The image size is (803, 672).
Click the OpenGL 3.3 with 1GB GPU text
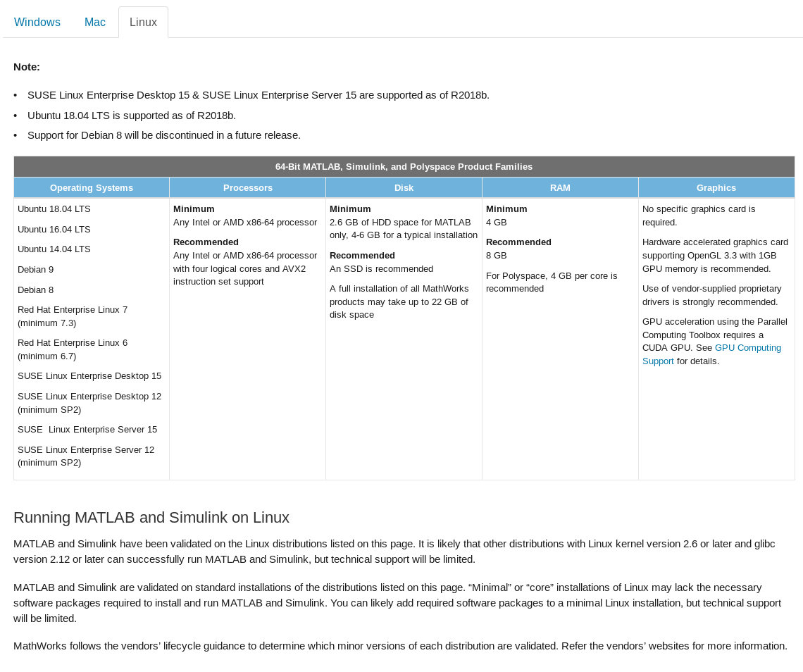(715, 255)
